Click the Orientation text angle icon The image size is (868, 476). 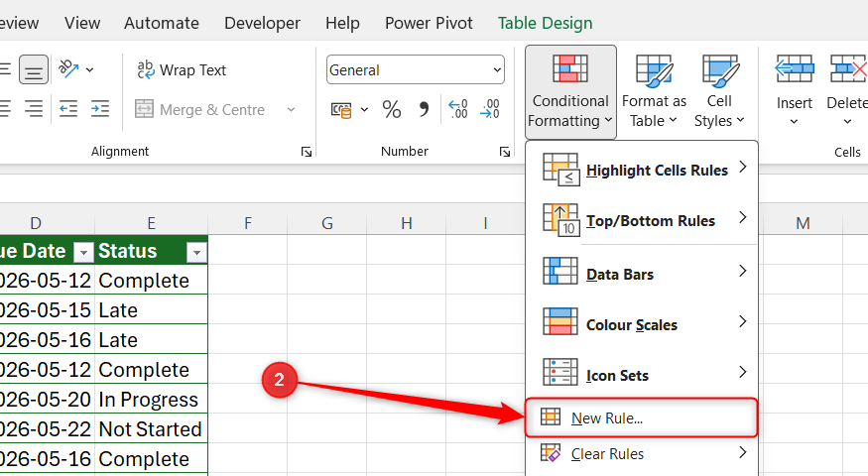68,69
